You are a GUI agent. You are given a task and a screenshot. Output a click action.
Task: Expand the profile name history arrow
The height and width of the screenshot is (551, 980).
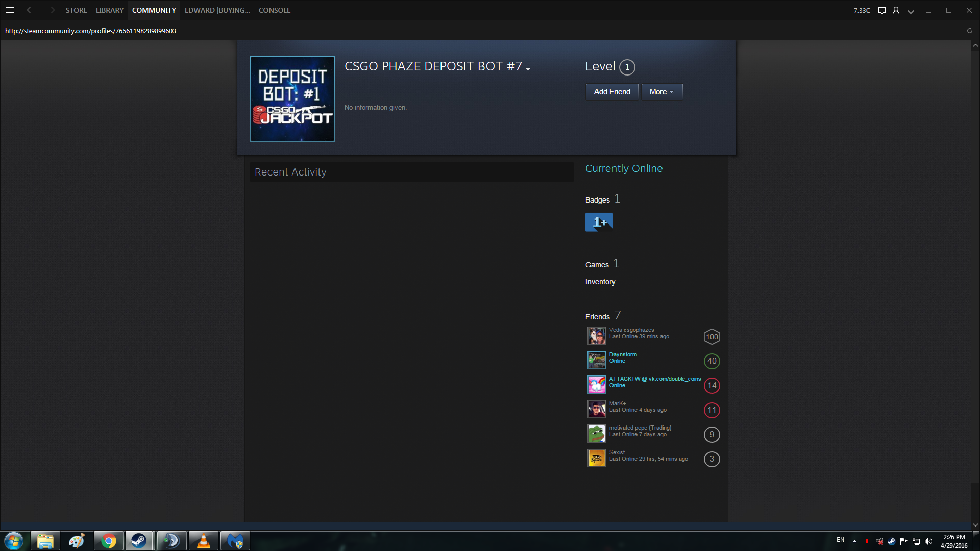528,68
